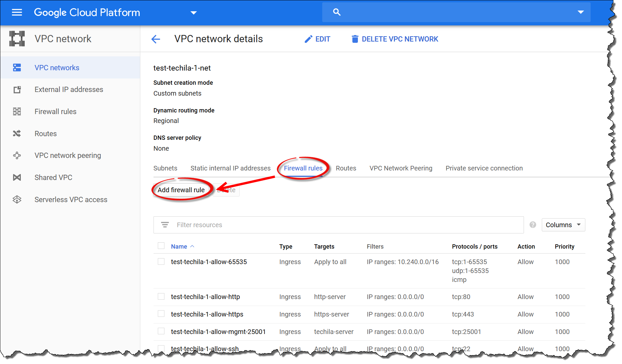Image resolution: width=622 pixels, height=364 pixels.
Task: Click DELETE VPC NETWORK
Action: click(395, 39)
